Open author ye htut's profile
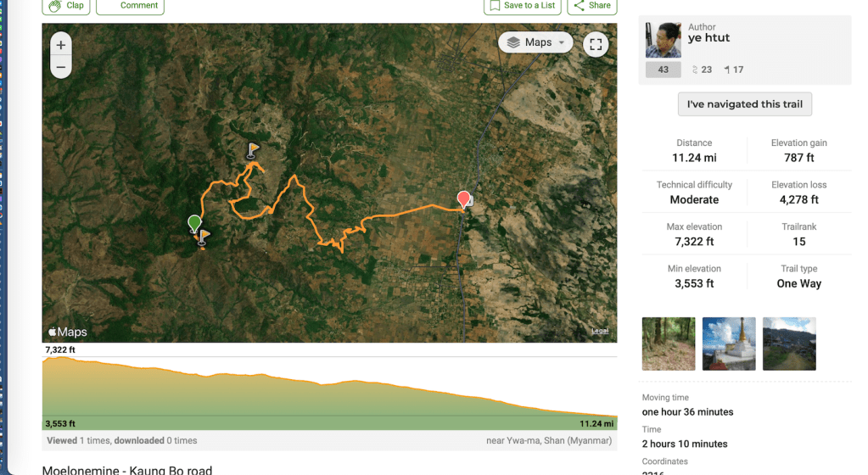Image resolution: width=868 pixels, height=475 pixels. click(x=708, y=38)
